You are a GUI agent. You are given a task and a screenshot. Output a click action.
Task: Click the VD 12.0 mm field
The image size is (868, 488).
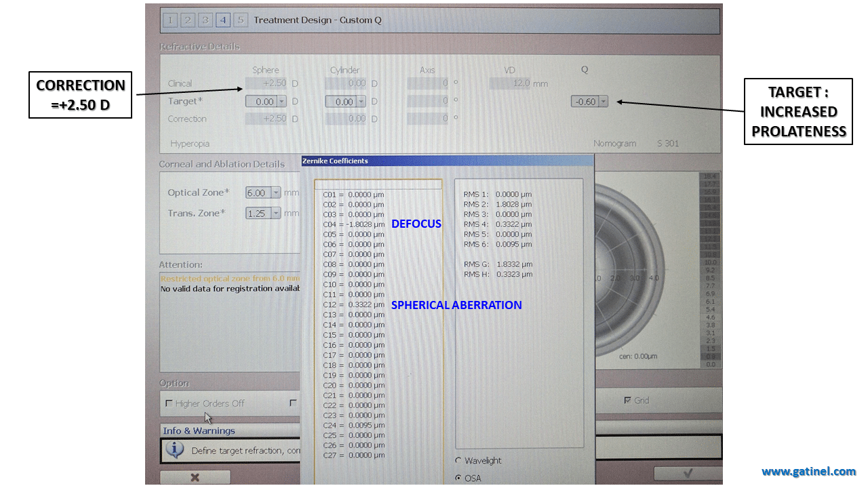pyautogui.click(x=510, y=83)
